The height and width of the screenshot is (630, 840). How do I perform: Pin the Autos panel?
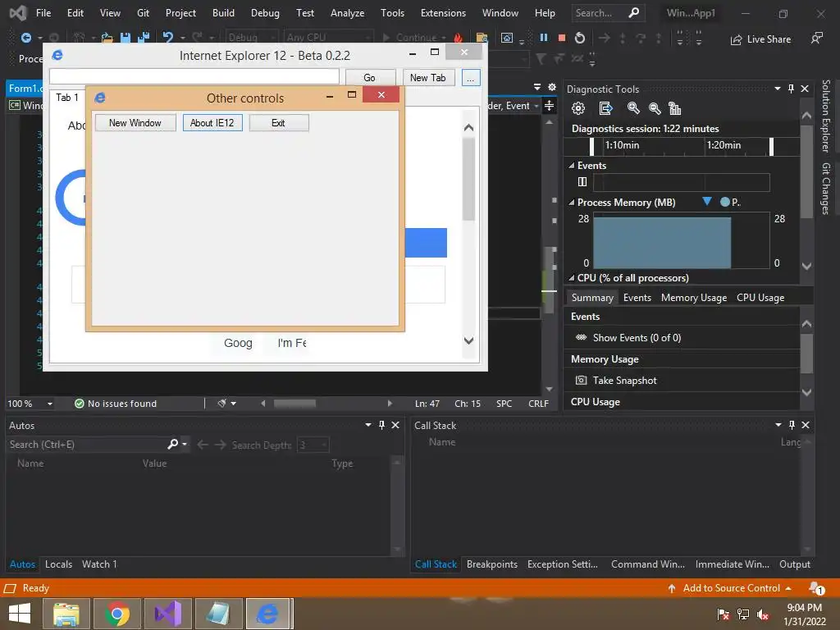coord(381,425)
